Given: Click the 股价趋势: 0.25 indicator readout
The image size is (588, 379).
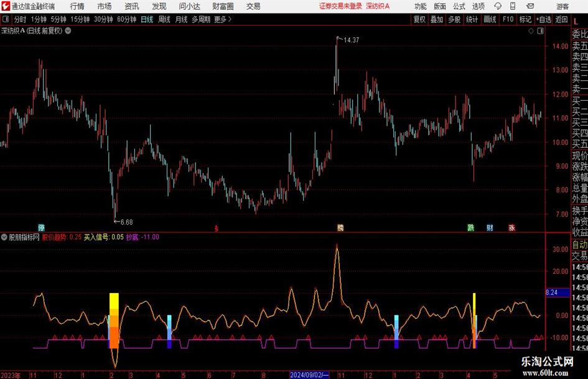Looking at the screenshot, I should tap(62, 237).
